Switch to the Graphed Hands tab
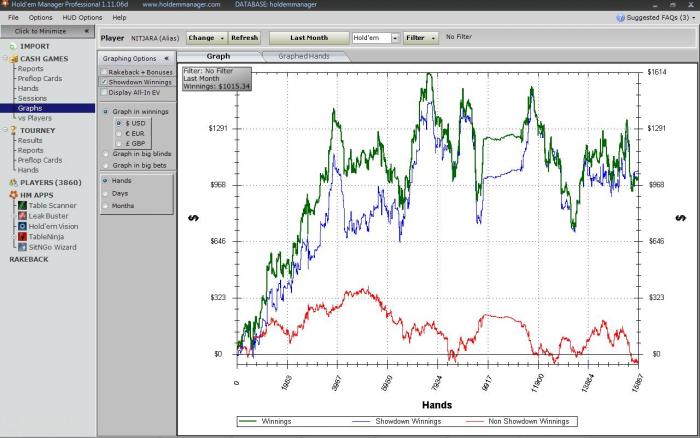Viewport: 700px width, 438px height. coord(304,56)
